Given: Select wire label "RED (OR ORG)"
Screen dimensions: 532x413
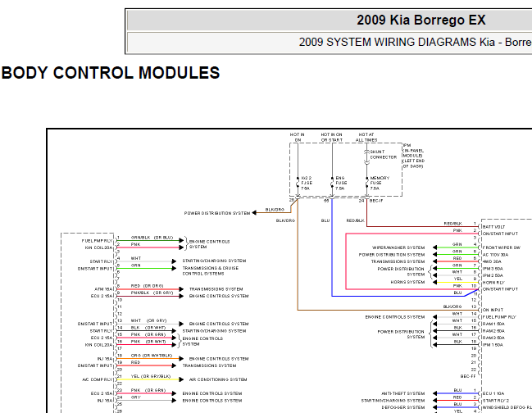Looking at the screenshot, I should tap(147, 286).
